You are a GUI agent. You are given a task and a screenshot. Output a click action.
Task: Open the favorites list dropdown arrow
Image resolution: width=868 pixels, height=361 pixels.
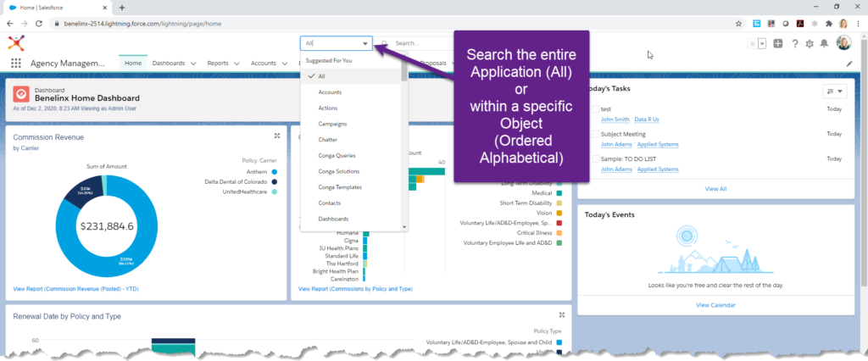pos(762,44)
